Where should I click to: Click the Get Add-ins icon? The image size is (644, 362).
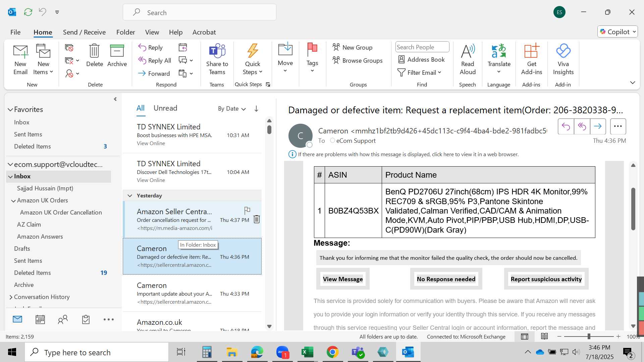(x=532, y=51)
